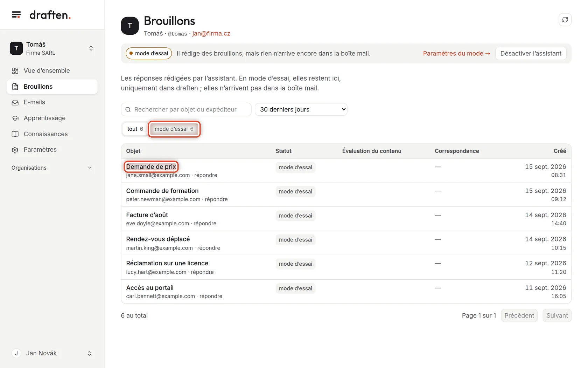Image resolution: width=588 pixels, height=368 pixels.
Task: Click the search magnifier icon
Action: point(128,110)
